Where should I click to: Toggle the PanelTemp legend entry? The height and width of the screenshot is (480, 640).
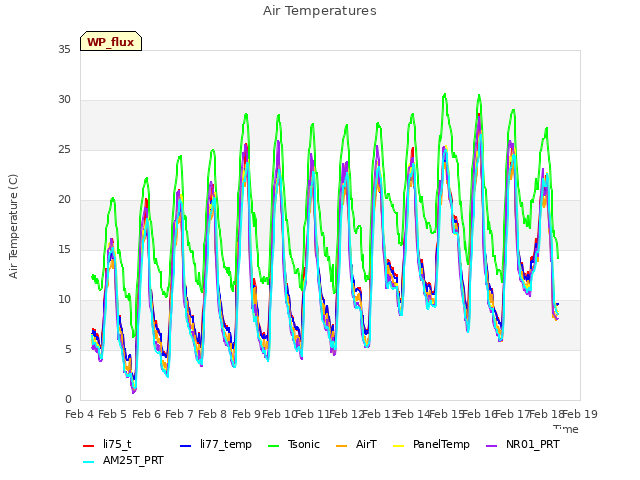pyautogui.click(x=431, y=444)
